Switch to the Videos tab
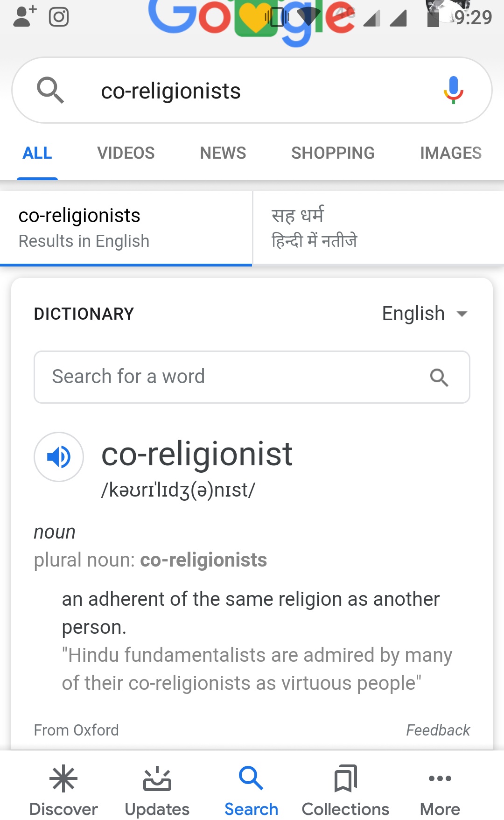 [126, 153]
